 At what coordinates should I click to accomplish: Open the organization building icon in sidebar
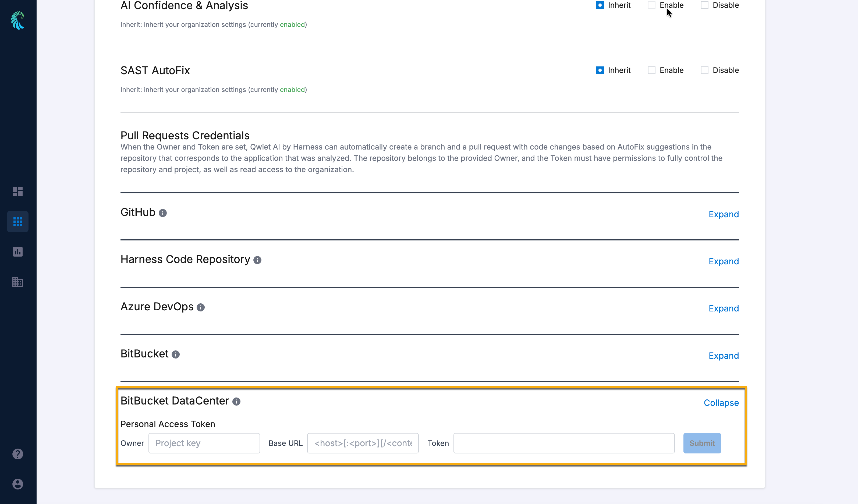18,282
